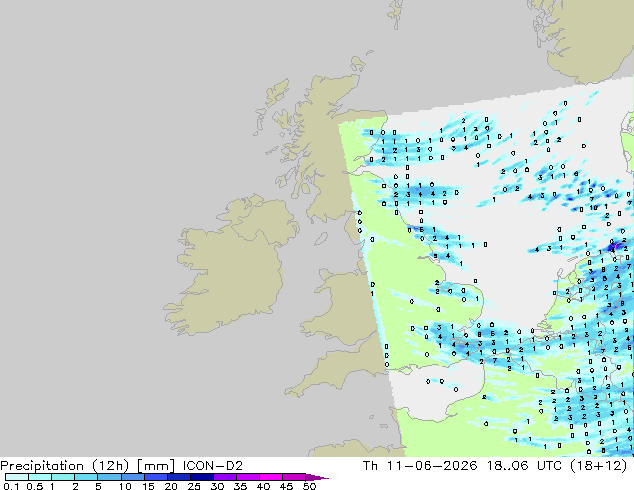The height and width of the screenshot is (490, 634).
Task: Select legend swatch between 0.1 and 0.5
Action: click(17, 477)
